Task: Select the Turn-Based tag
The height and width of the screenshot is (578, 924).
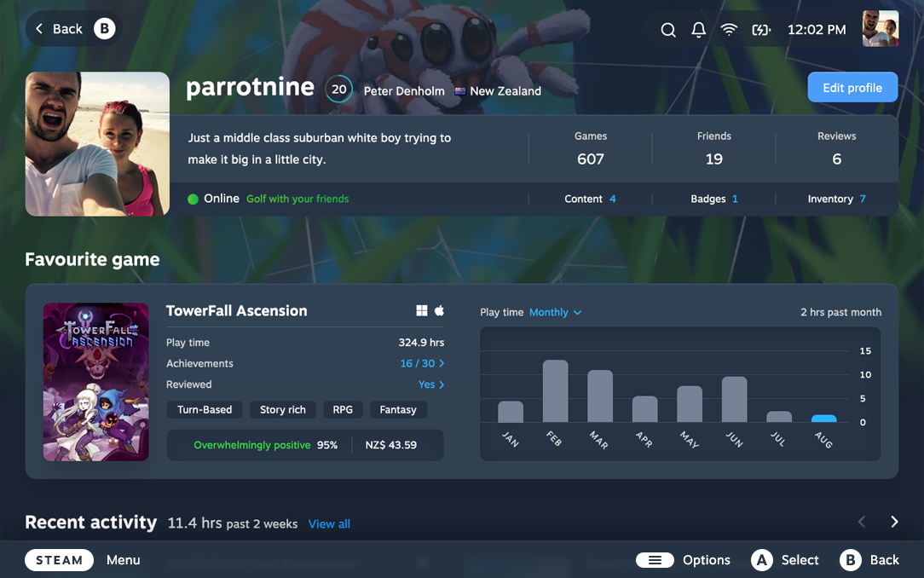Action: (205, 409)
